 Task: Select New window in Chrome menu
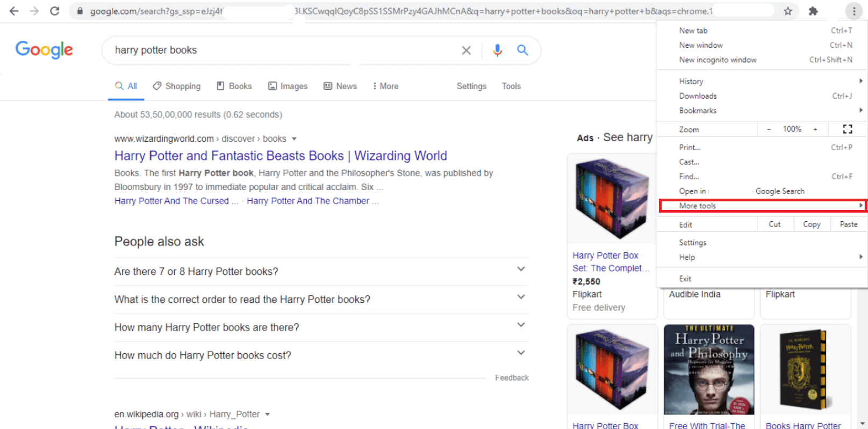pyautogui.click(x=762, y=45)
